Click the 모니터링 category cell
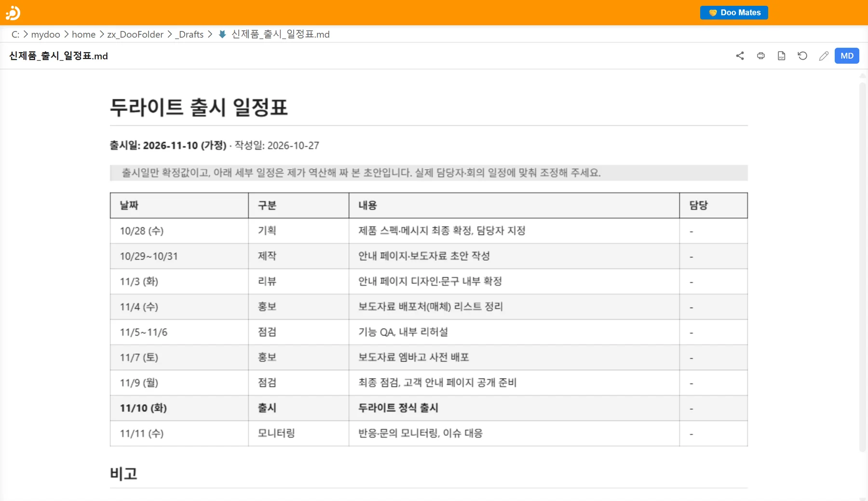Image resolution: width=868 pixels, height=501 pixels. pyautogui.click(x=298, y=433)
